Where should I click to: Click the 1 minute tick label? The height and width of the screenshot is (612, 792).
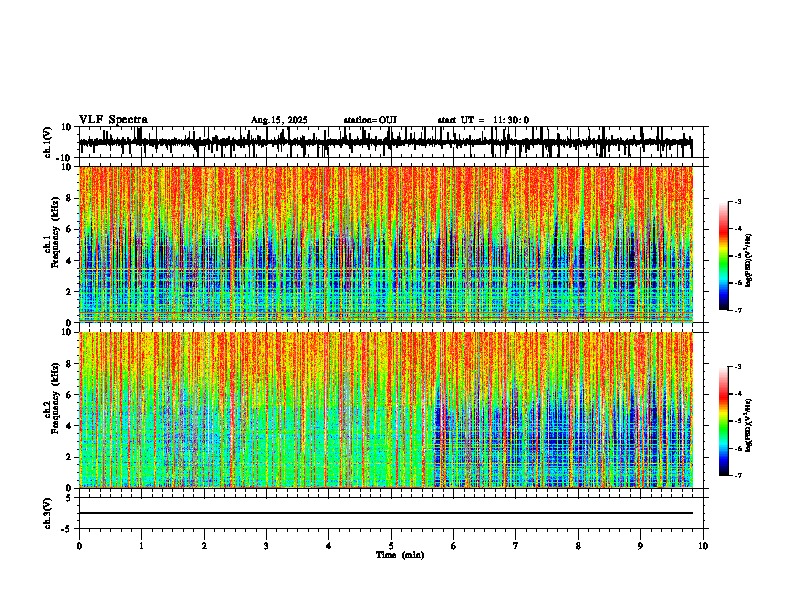point(141,546)
